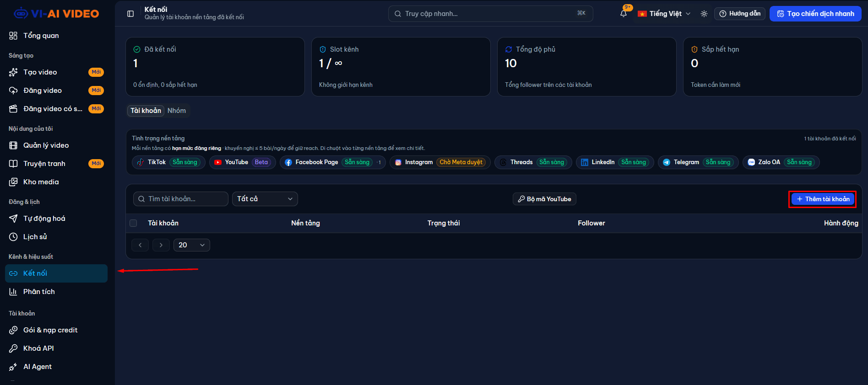This screenshot has height=385, width=868.
Task: Click the Threads platform chip
Action: pyautogui.click(x=533, y=162)
